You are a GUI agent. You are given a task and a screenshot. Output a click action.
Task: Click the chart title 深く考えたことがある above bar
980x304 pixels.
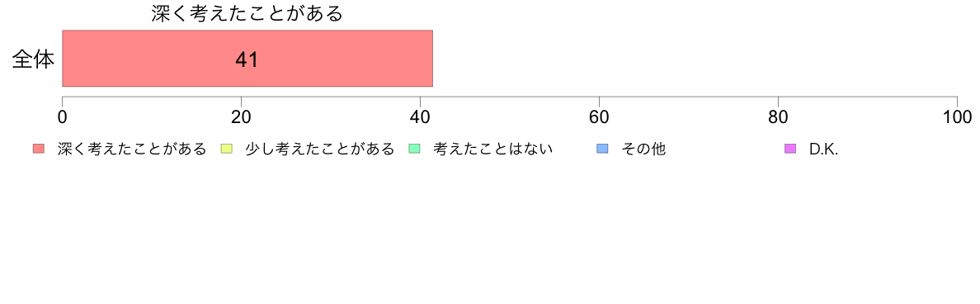coord(247,14)
